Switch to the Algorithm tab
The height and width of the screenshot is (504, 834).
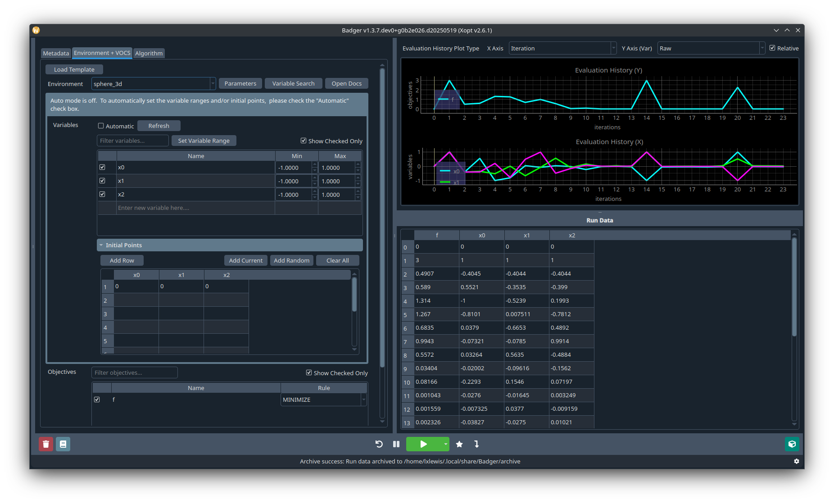coord(149,53)
